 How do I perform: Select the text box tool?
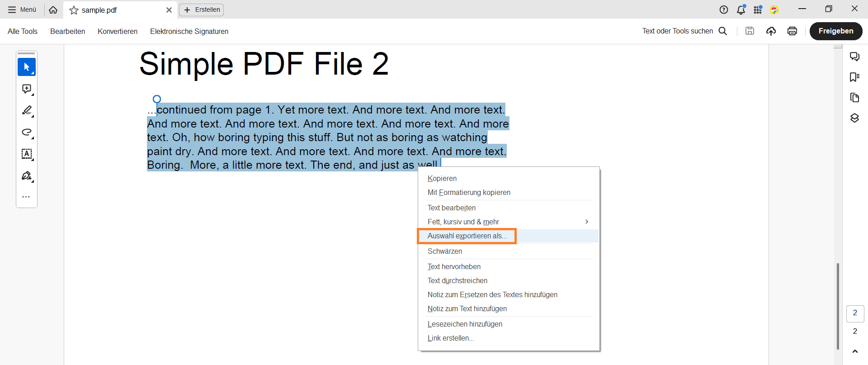pyautogui.click(x=27, y=154)
